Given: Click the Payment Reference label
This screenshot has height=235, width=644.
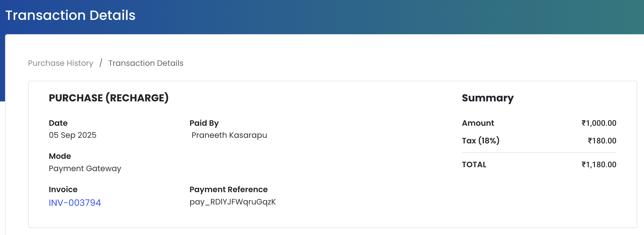Looking at the screenshot, I should (229, 190).
